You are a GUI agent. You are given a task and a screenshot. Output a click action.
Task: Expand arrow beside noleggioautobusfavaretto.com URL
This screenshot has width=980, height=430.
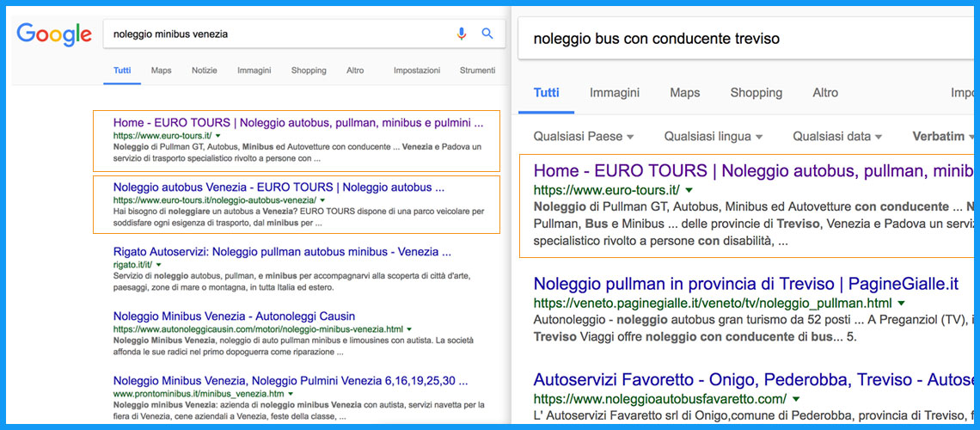point(796,399)
